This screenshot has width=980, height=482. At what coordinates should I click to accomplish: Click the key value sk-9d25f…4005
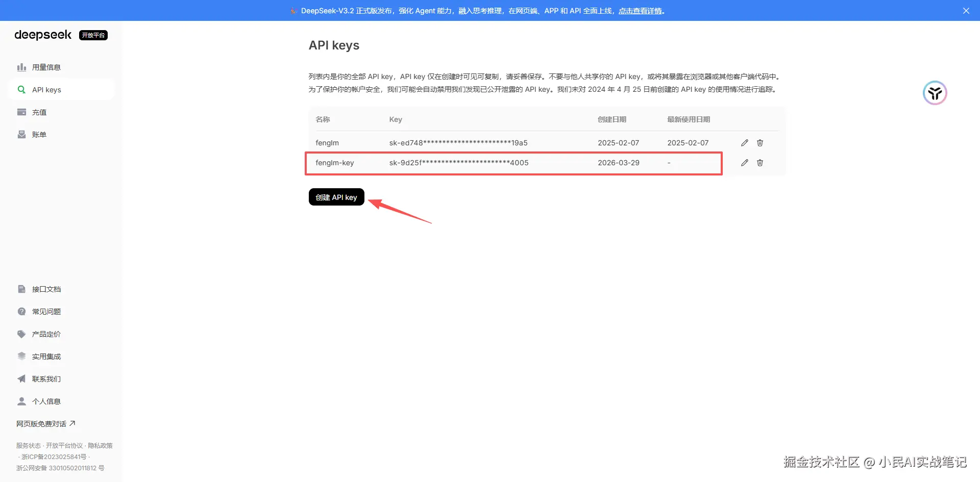coord(459,163)
